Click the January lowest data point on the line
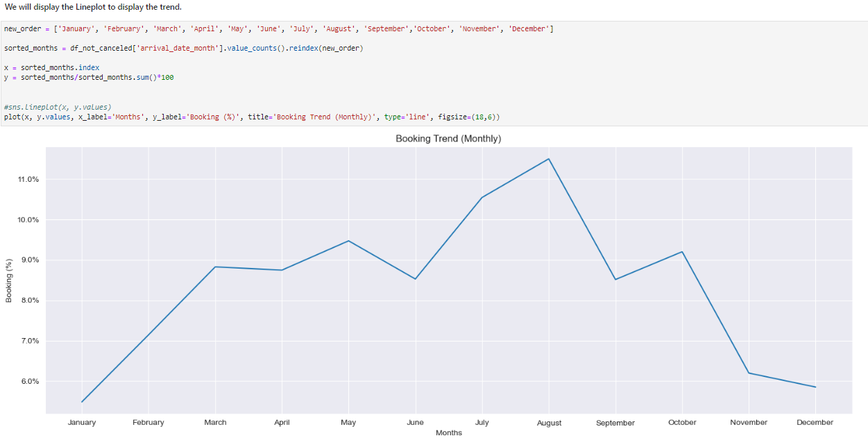Image resolution: width=868 pixels, height=438 pixels. click(82, 402)
